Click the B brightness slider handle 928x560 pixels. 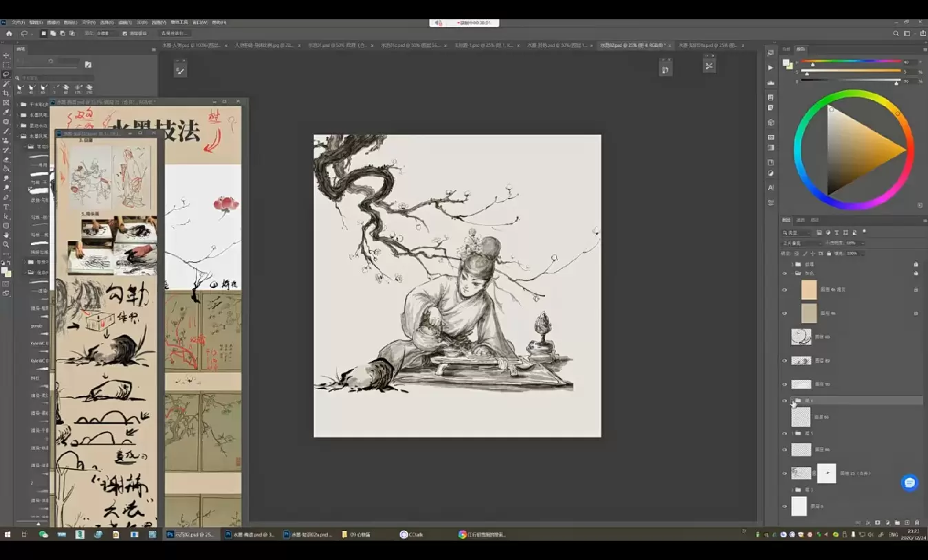click(896, 83)
